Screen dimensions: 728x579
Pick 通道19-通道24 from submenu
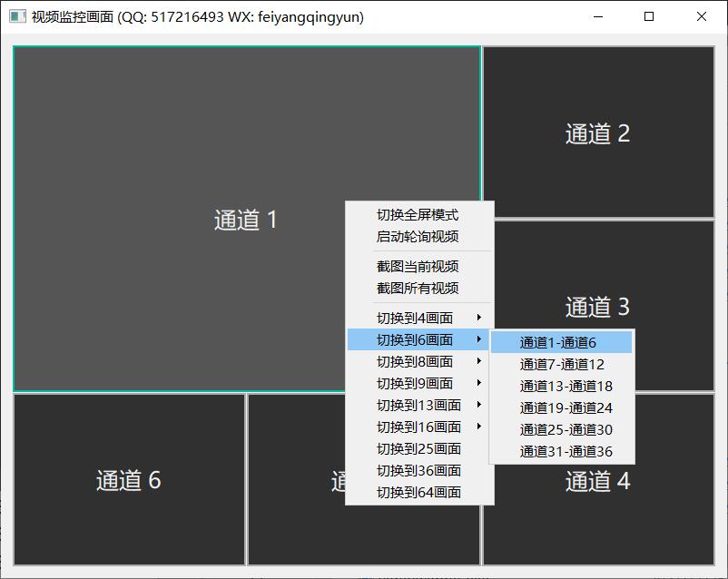point(566,407)
